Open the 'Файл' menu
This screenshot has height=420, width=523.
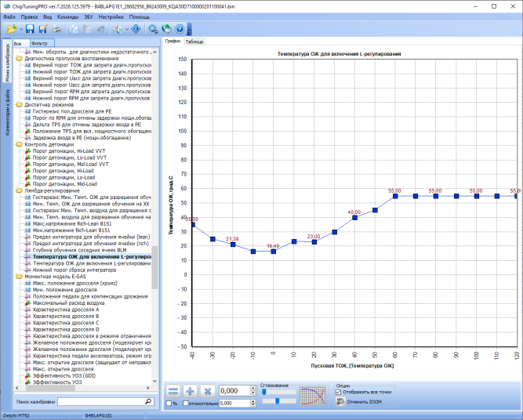point(9,16)
